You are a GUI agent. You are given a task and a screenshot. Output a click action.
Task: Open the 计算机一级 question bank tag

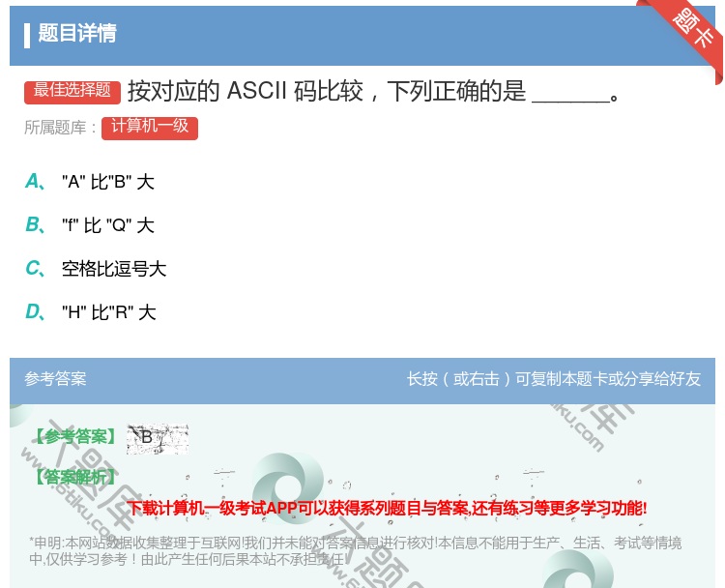tap(150, 128)
